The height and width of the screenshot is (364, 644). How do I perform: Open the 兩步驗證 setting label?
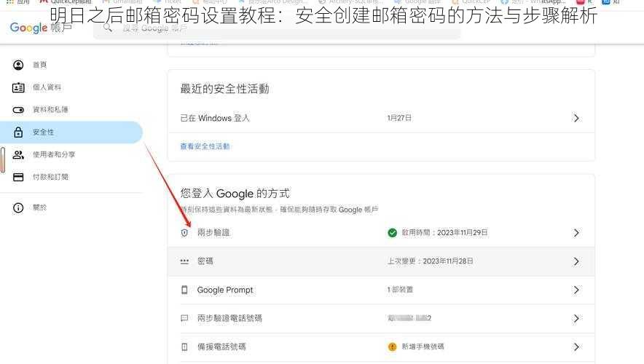(x=213, y=233)
